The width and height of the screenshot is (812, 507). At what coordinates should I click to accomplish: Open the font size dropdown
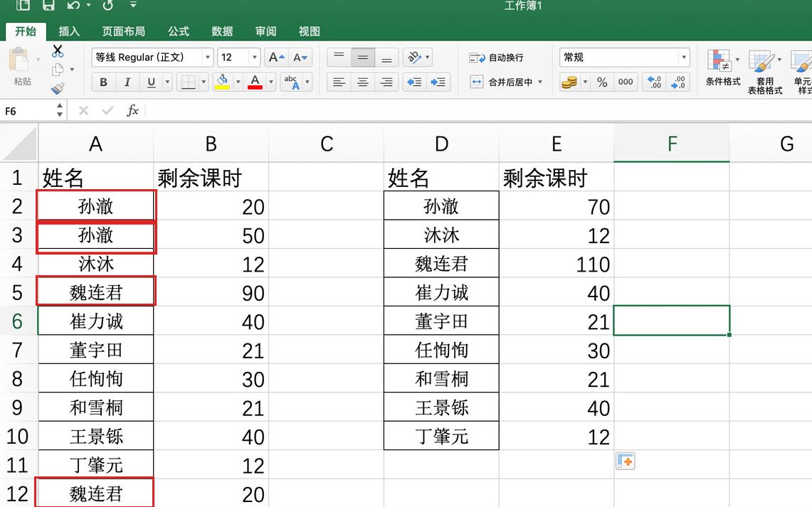point(254,58)
